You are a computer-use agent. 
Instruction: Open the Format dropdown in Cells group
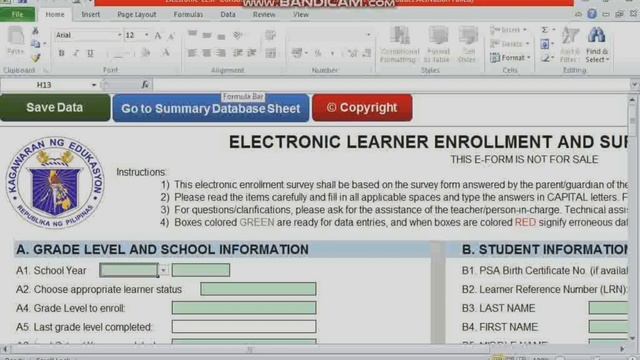click(510, 58)
